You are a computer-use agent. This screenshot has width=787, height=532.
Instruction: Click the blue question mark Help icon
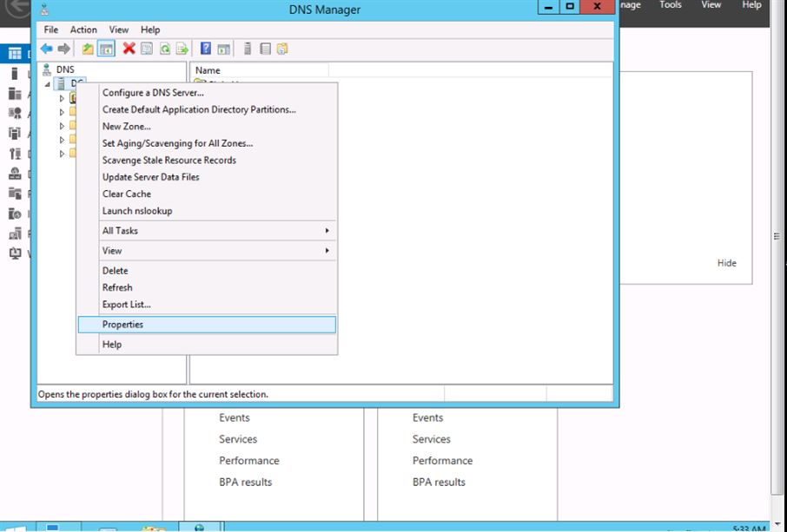(x=206, y=49)
